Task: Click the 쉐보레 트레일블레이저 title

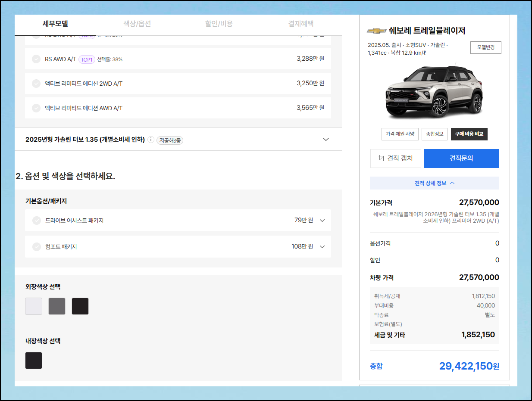Action: click(x=427, y=31)
